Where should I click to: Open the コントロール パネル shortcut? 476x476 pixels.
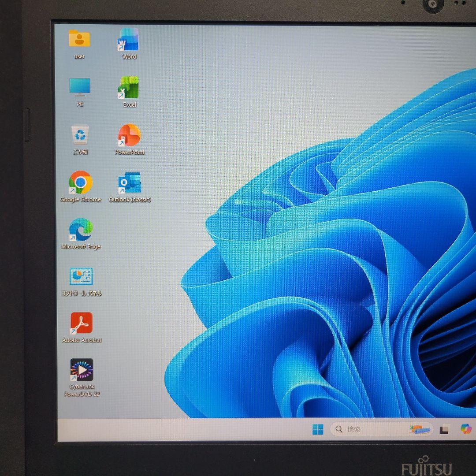pos(82,277)
